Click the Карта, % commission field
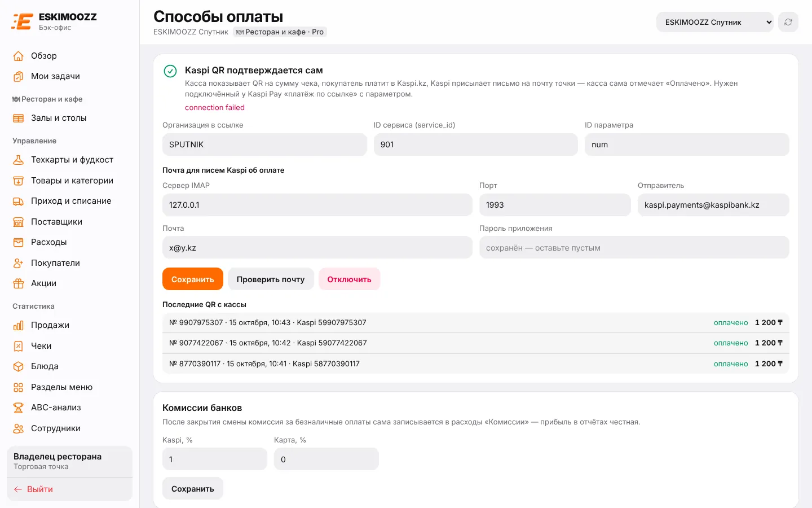Viewport: 812px width, 508px height. (x=326, y=459)
